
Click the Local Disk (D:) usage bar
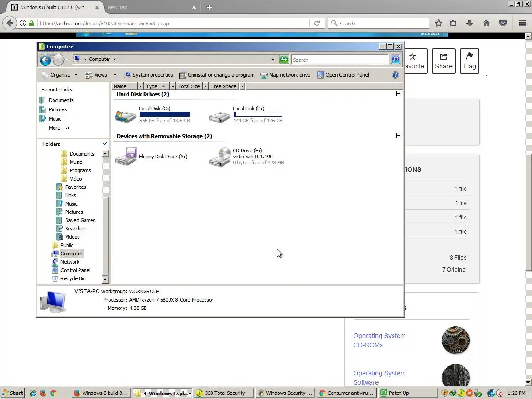(258, 115)
